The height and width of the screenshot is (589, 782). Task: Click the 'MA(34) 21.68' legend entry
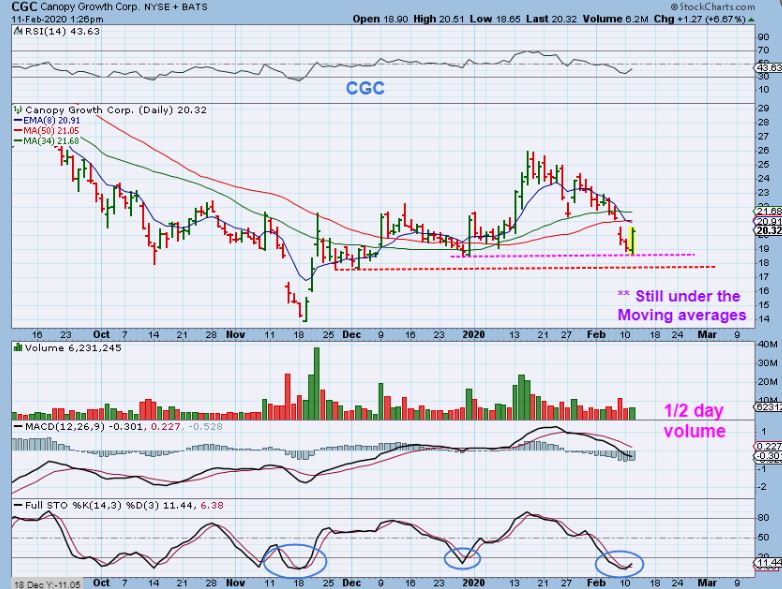click(x=51, y=141)
